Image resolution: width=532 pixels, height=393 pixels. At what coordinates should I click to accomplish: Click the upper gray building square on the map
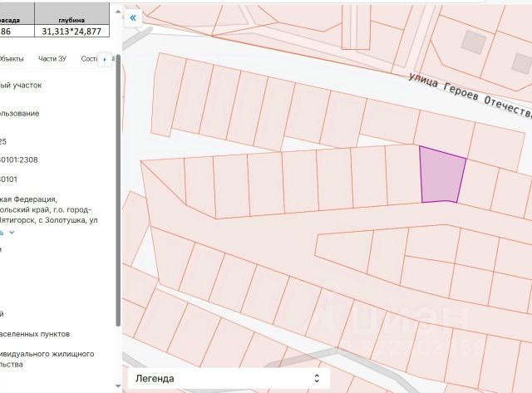point(474,42)
